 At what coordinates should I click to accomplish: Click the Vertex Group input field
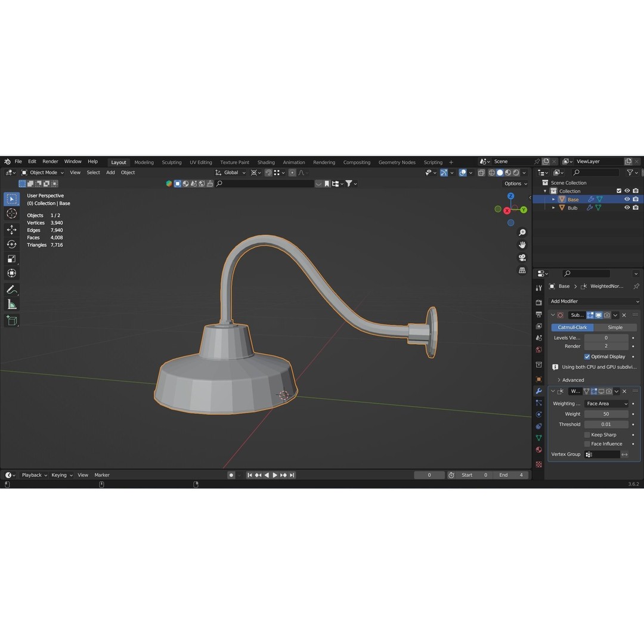coord(602,454)
